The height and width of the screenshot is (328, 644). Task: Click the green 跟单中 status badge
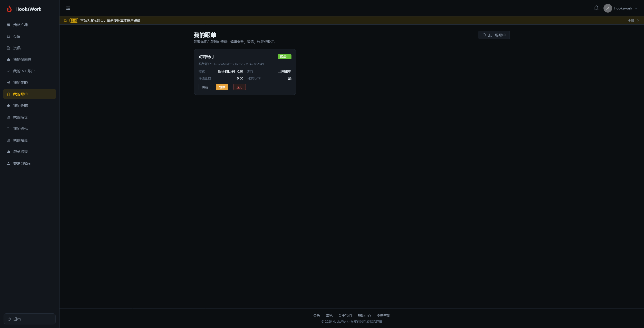[x=285, y=57]
